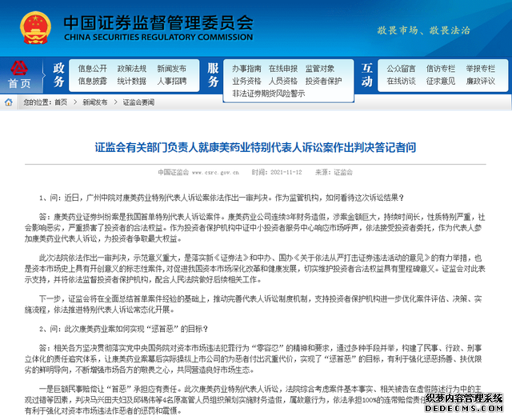The width and height of the screenshot is (512, 420).
Task: Open 廉政评议 interaction link
Action: tap(481, 81)
